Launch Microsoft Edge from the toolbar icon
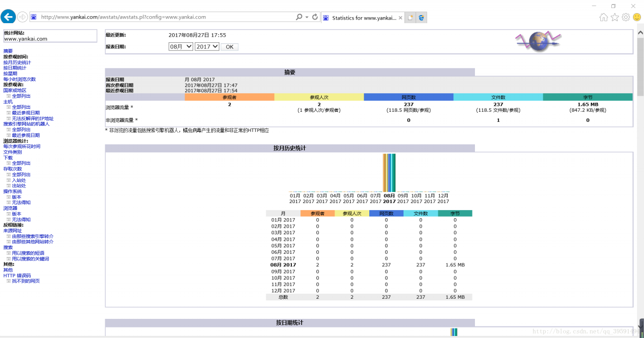Viewport: 644px width, 338px height. (421, 17)
